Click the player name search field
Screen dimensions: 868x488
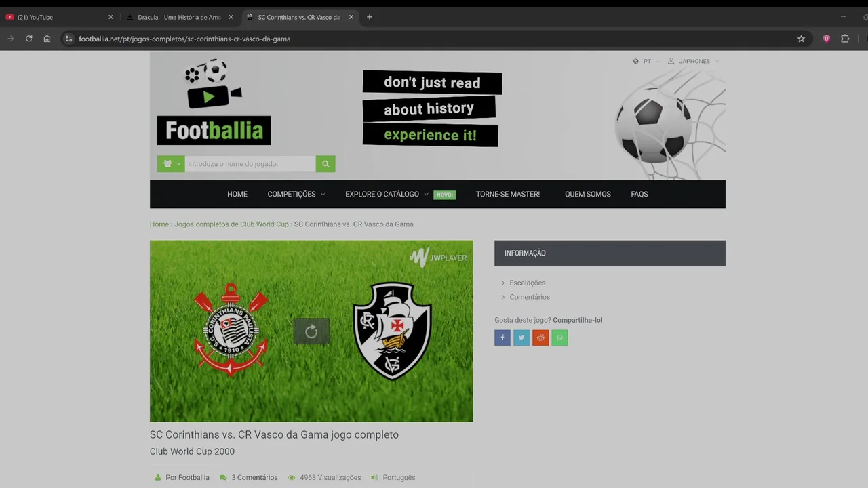[x=250, y=163]
